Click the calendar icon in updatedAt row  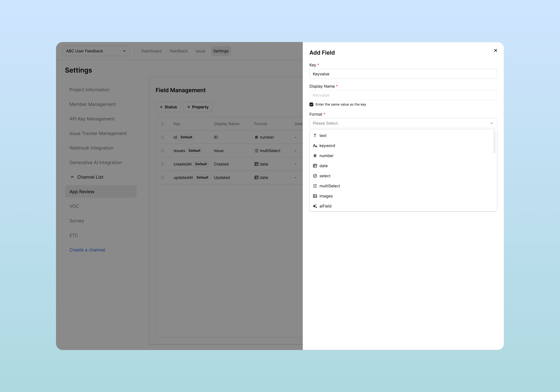tap(256, 178)
